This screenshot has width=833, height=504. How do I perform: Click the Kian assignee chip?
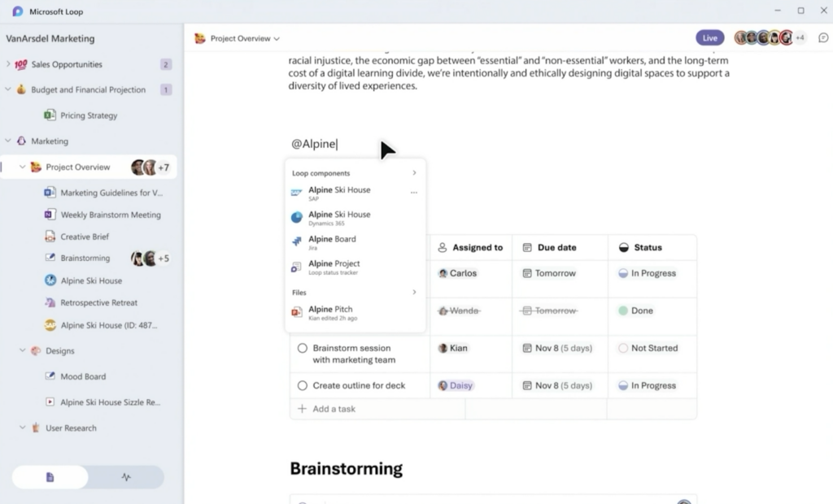[x=453, y=348]
